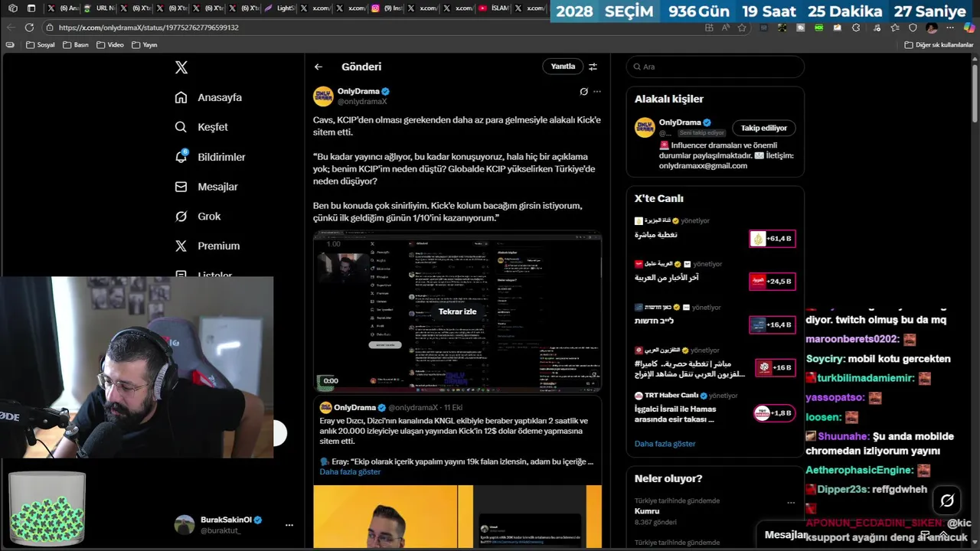Viewport: 980px width, 551px height.
Task: Reload the page
Action: (29, 27)
